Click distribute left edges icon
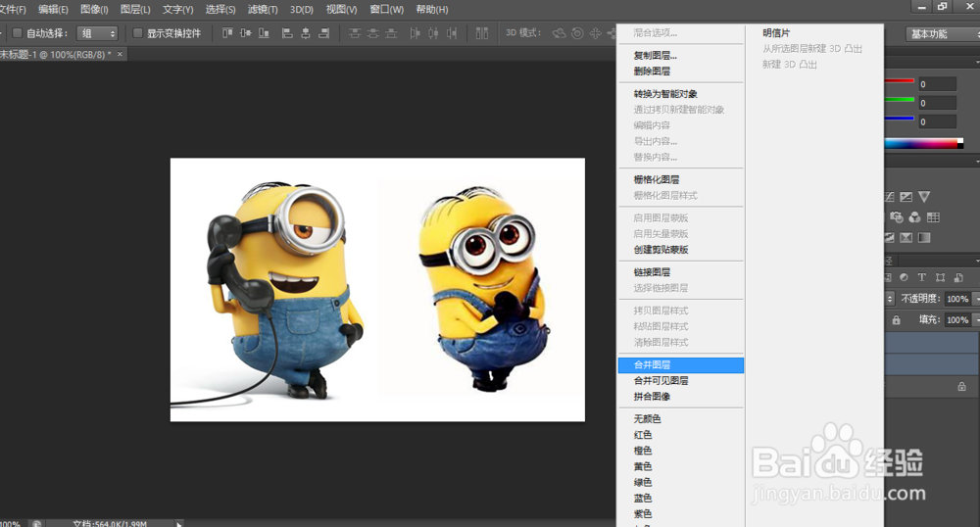 (x=415, y=33)
